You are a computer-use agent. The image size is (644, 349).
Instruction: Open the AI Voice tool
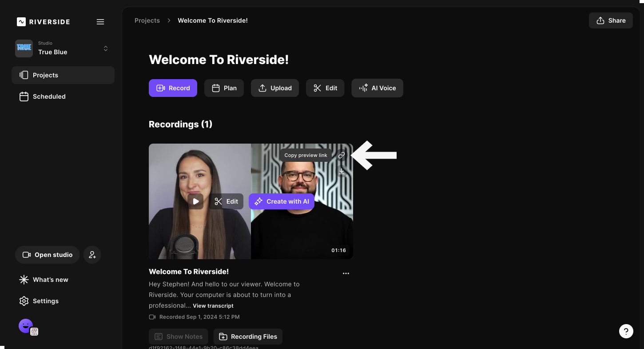(x=377, y=88)
